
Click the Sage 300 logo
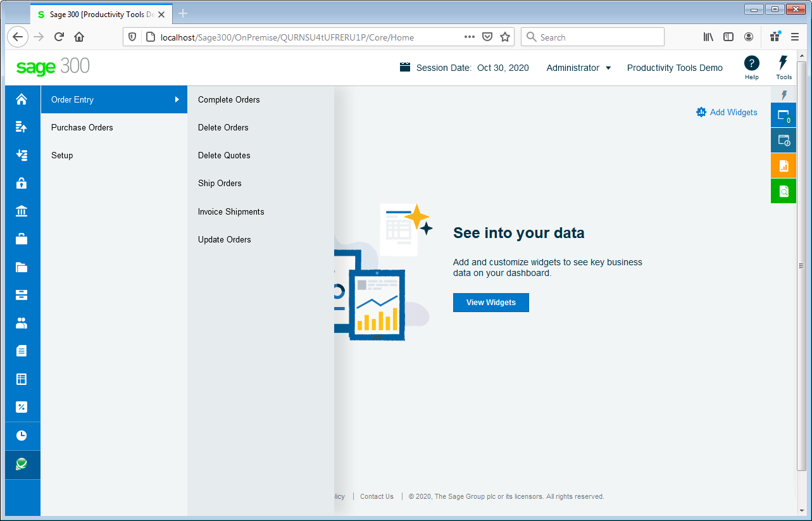pos(53,66)
